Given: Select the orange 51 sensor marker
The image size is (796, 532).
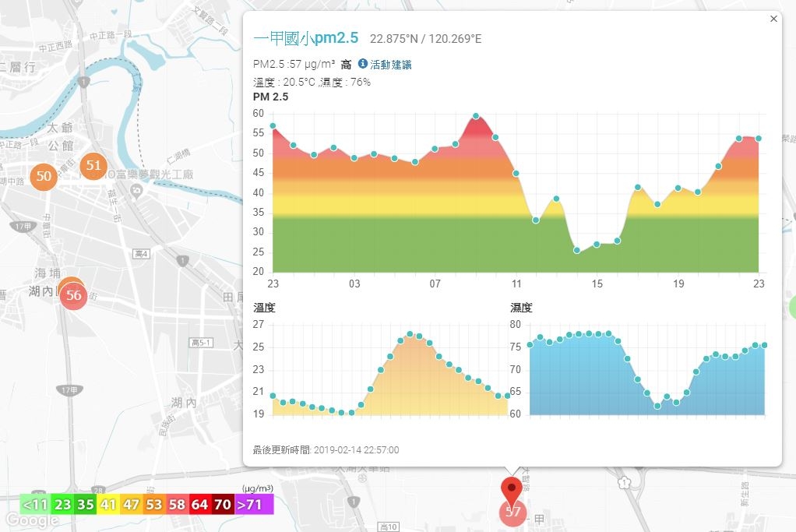Looking at the screenshot, I should [93, 165].
